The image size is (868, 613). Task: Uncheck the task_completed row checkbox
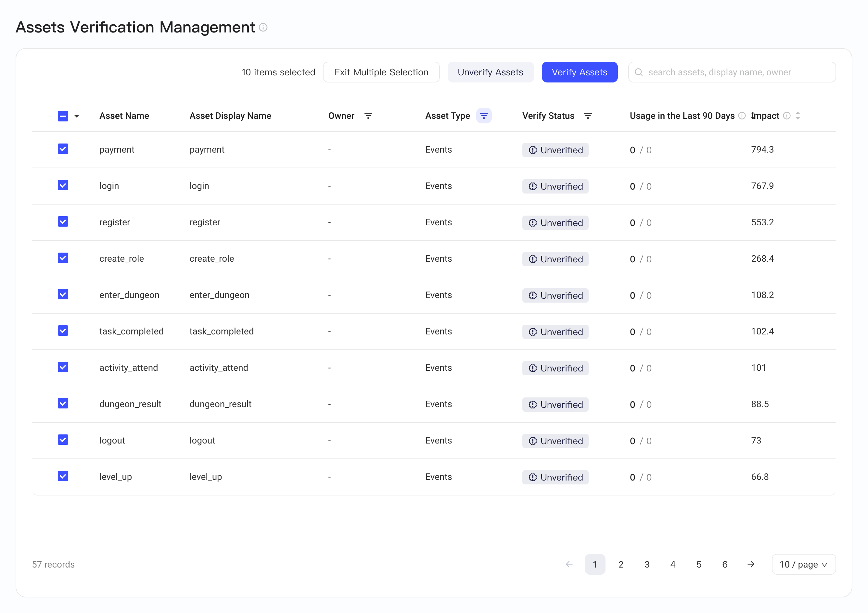(63, 331)
